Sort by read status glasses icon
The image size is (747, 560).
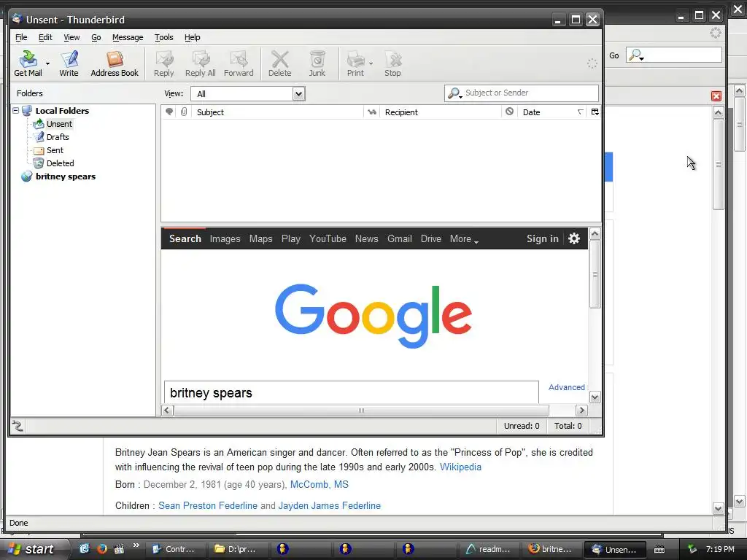point(371,112)
